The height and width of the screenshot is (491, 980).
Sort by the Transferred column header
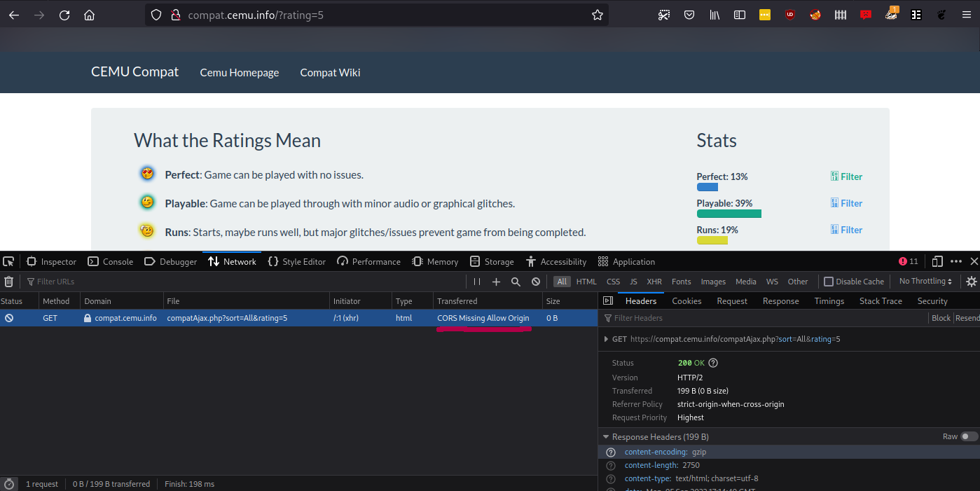pyautogui.click(x=488, y=301)
